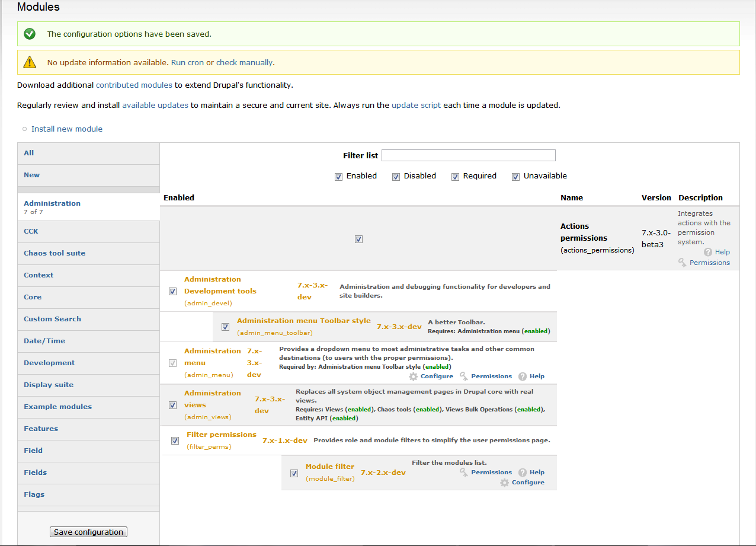Click inside the Filter list text field

click(x=469, y=155)
